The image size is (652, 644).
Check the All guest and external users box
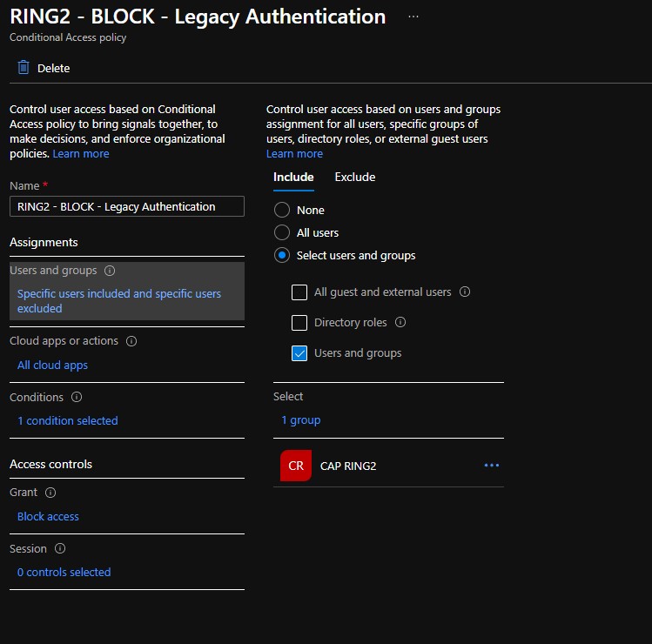(x=299, y=292)
